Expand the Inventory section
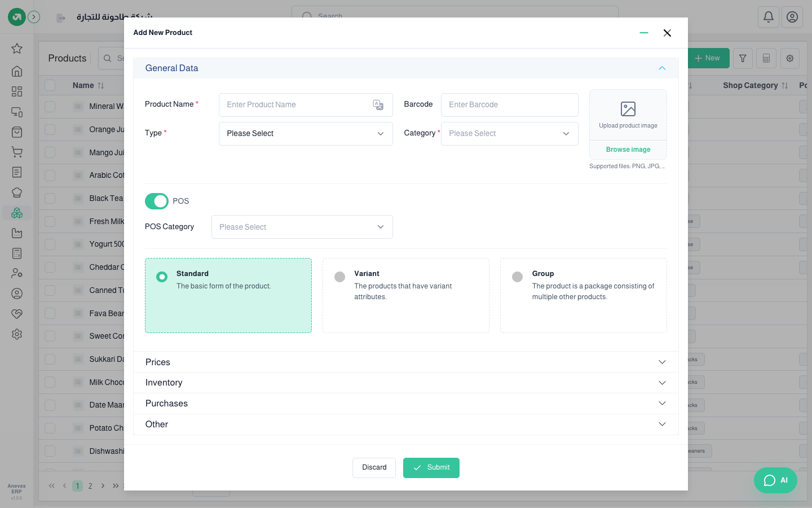Screen dimensions: 812x508 tap(406, 383)
